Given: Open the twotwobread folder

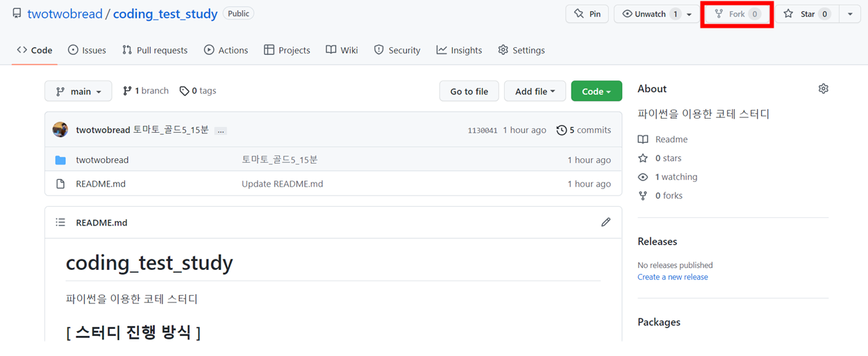Looking at the screenshot, I should pyautogui.click(x=102, y=160).
